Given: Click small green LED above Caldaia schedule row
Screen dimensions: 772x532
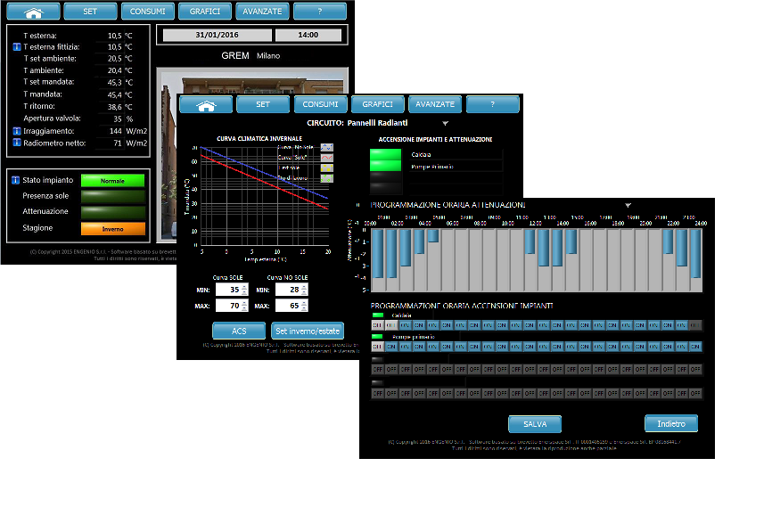Looking at the screenshot, I should click(378, 315).
